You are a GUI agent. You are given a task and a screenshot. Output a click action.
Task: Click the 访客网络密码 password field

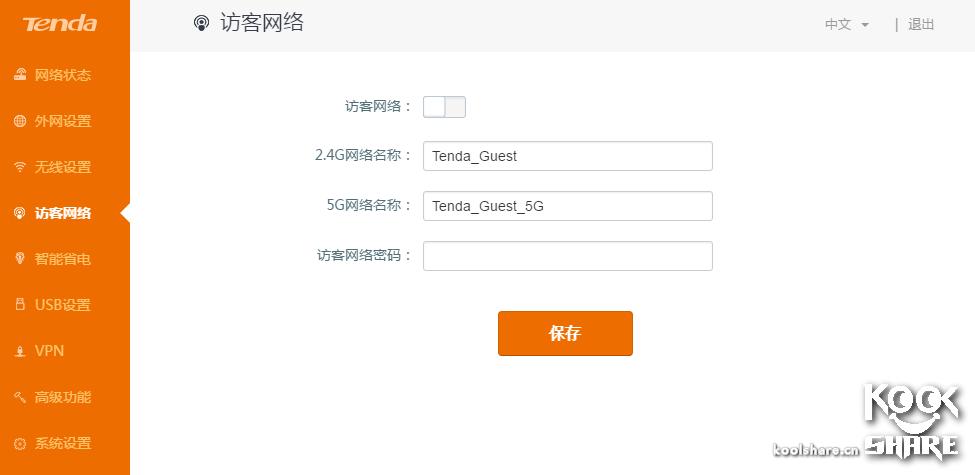coord(567,256)
